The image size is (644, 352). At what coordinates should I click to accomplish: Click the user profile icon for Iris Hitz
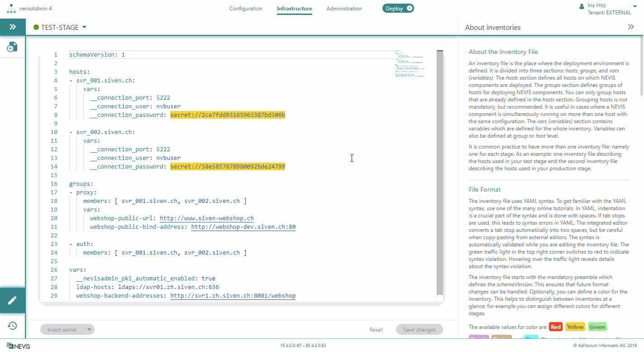582,6
